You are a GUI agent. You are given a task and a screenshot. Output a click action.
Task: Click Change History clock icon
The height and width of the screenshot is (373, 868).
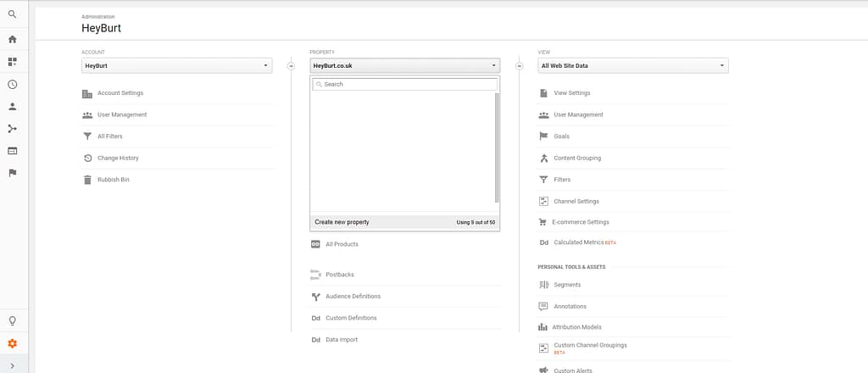point(87,159)
